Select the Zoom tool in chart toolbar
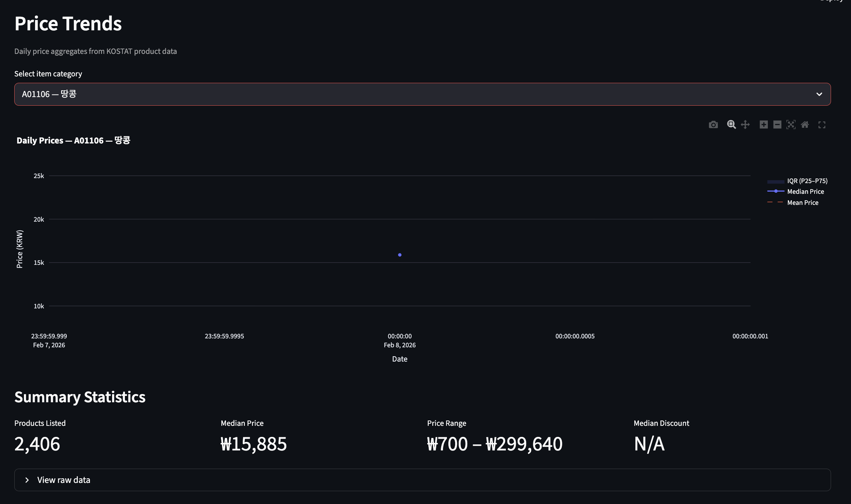 [731, 125]
